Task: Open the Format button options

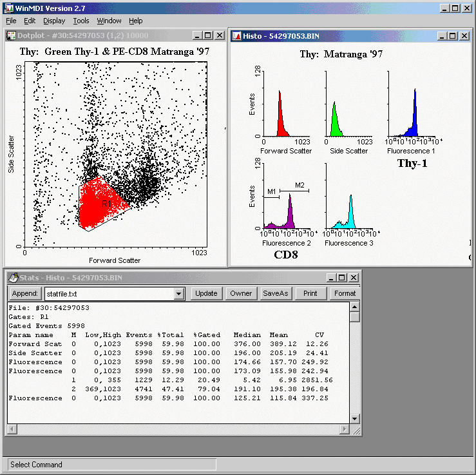Action: coord(345,293)
